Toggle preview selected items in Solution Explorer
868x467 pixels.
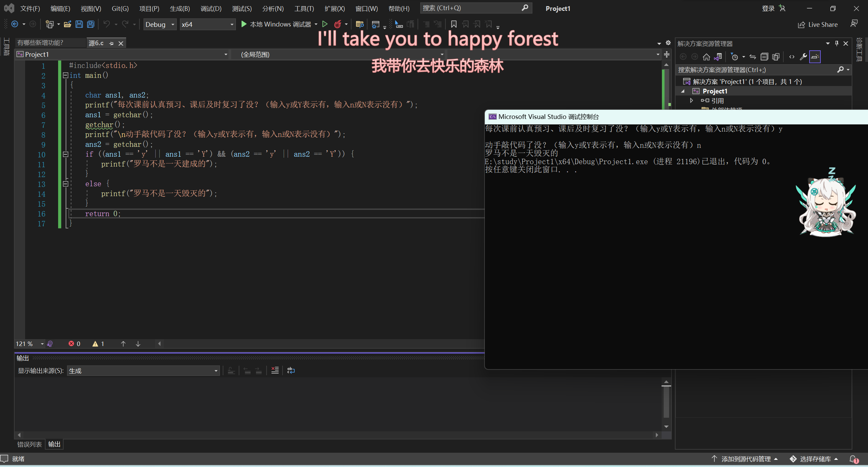pos(815,57)
